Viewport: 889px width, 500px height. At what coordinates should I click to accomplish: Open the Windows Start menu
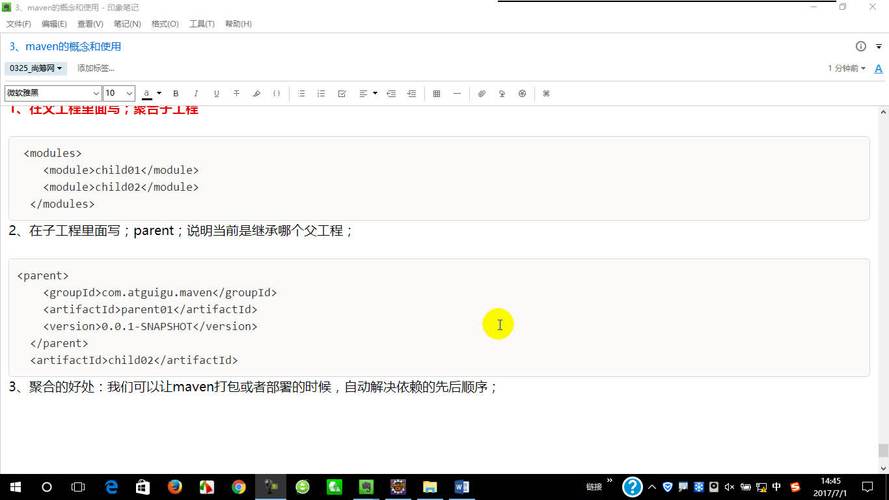(15, 487)
